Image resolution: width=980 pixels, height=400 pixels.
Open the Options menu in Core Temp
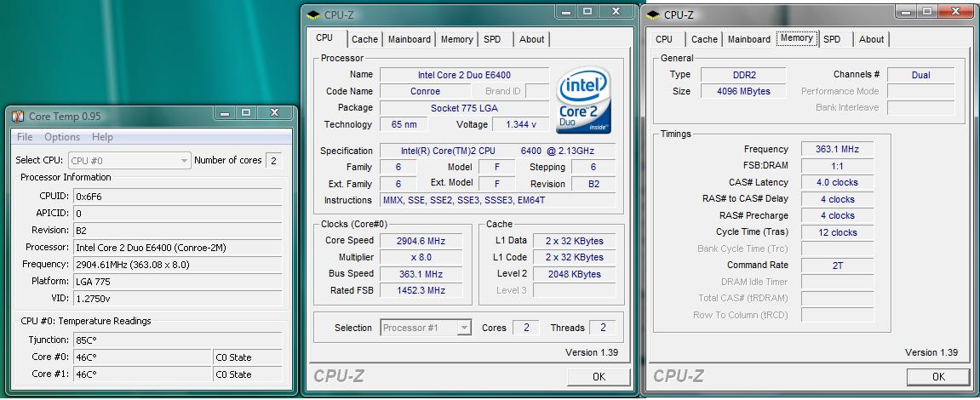(x=62, y=137)
